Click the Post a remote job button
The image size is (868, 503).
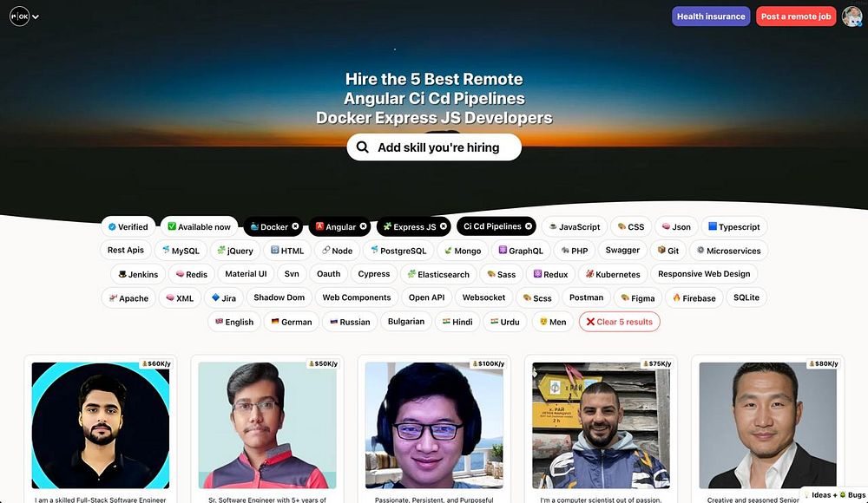(796, 16)
